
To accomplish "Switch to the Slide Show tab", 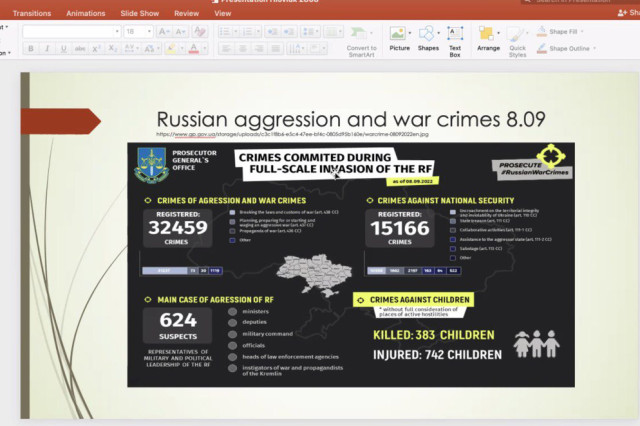I will [x=140, y=13].
